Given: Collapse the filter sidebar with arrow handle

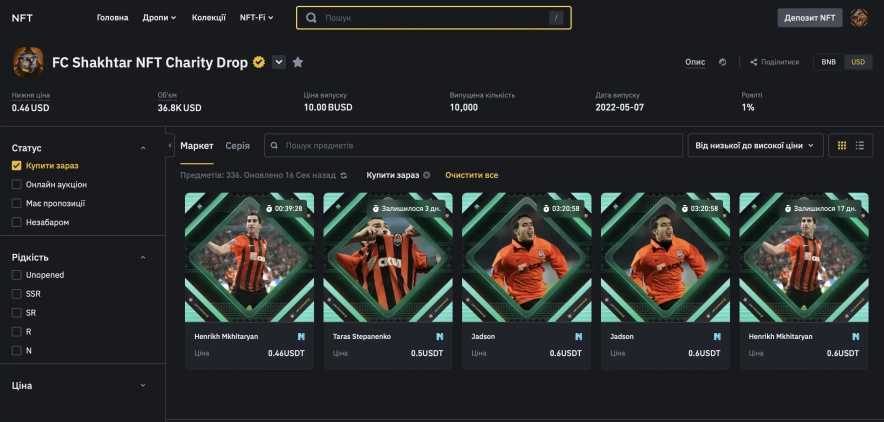Looking at the screenshot, I should tap(170, 146).
